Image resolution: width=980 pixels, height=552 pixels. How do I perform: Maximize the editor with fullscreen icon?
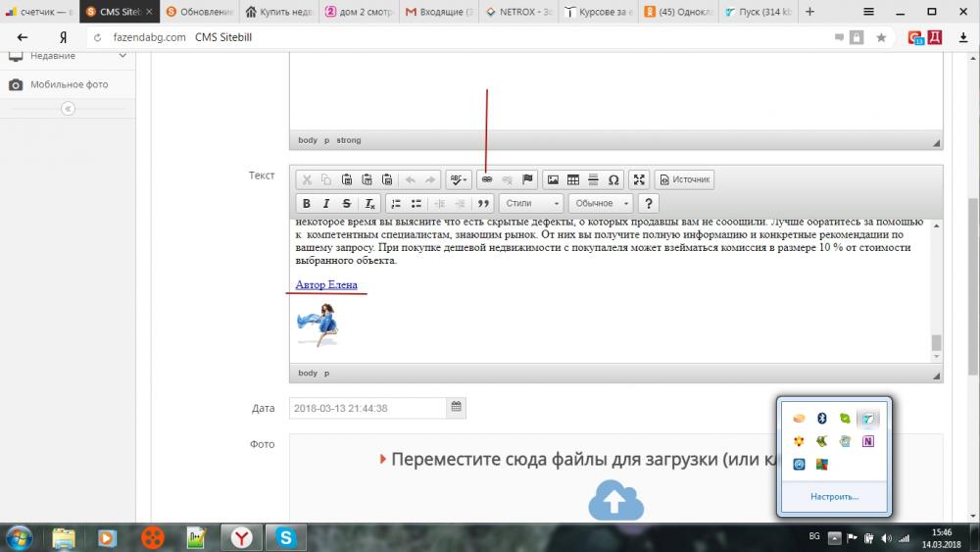[639, 179]
